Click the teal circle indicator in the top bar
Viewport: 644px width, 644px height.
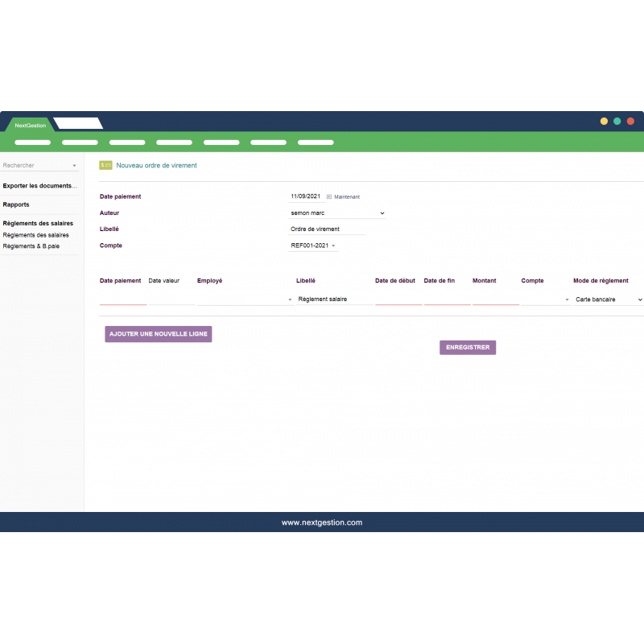pyautogui.click(x=617, y=121)
